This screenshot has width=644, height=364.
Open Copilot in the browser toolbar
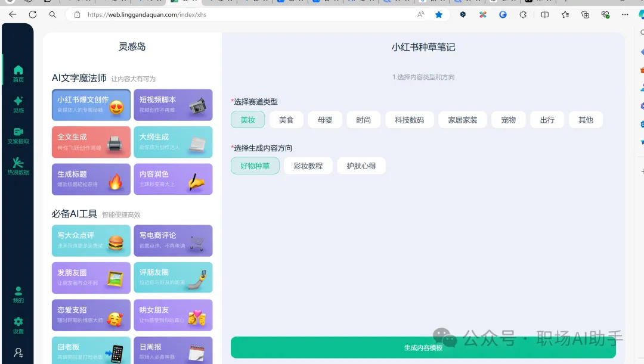[x=641, y=15]
